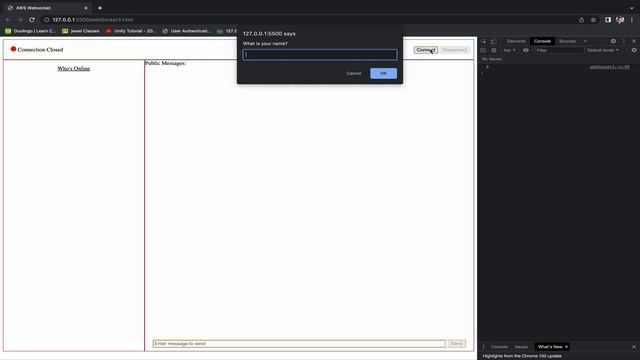Click the red connection status dot
Viewport: 640px width, 360px height.
click(x=13, y=49)
